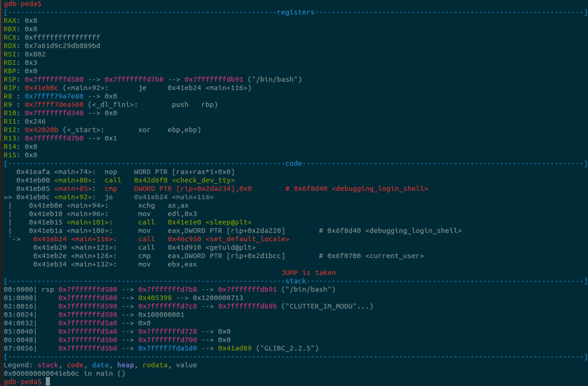Click stack pointer 0x7fffffffd728
Image resolution: width=588 pixels, height=386 pixels.
pos(168,331)
